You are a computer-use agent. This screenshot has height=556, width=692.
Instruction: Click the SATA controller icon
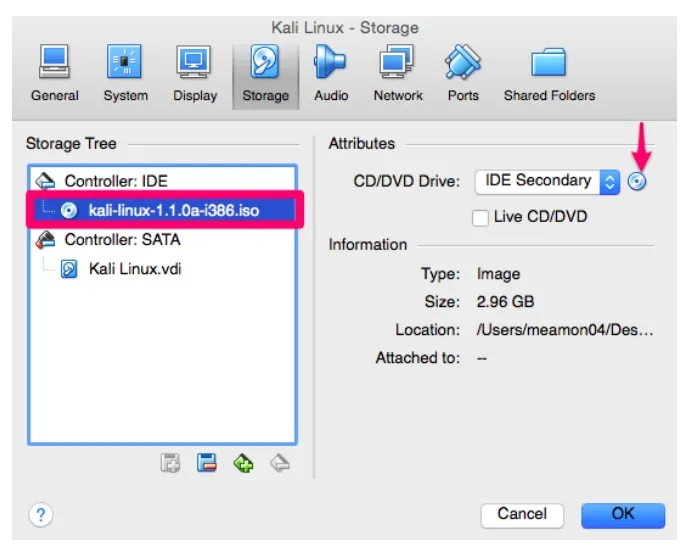(45, 239)
